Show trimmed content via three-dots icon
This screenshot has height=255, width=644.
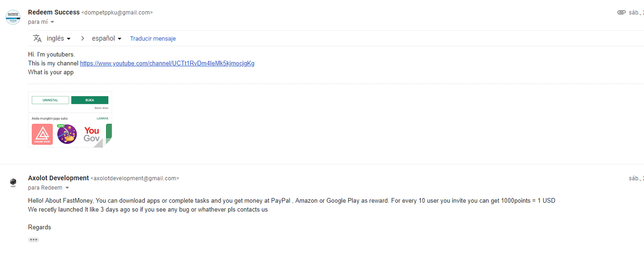click(33, 240)
